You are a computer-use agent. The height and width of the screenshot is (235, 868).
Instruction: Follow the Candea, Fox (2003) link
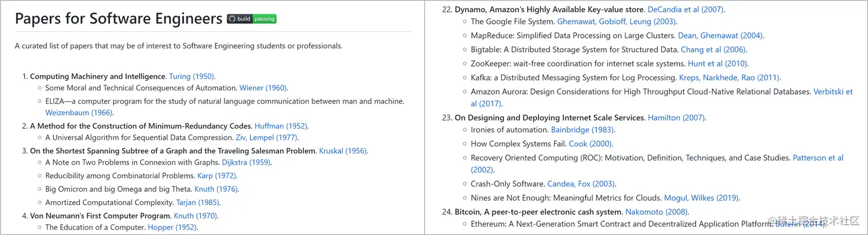pyautogui.click(x=581, y=184)
